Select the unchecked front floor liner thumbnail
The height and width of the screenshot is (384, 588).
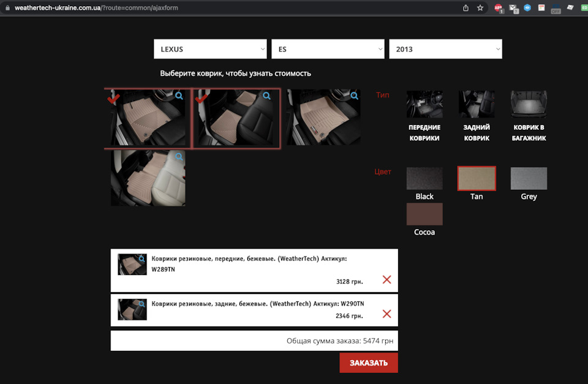[x=323, y=118]
